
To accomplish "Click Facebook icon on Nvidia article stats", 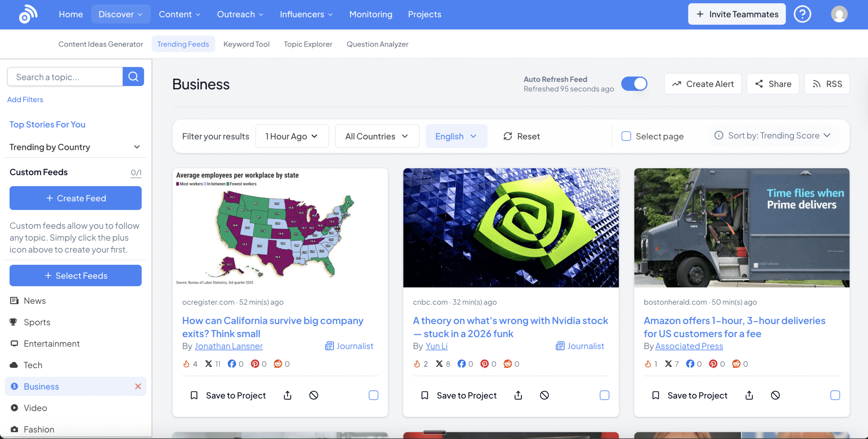I will 461,364.
